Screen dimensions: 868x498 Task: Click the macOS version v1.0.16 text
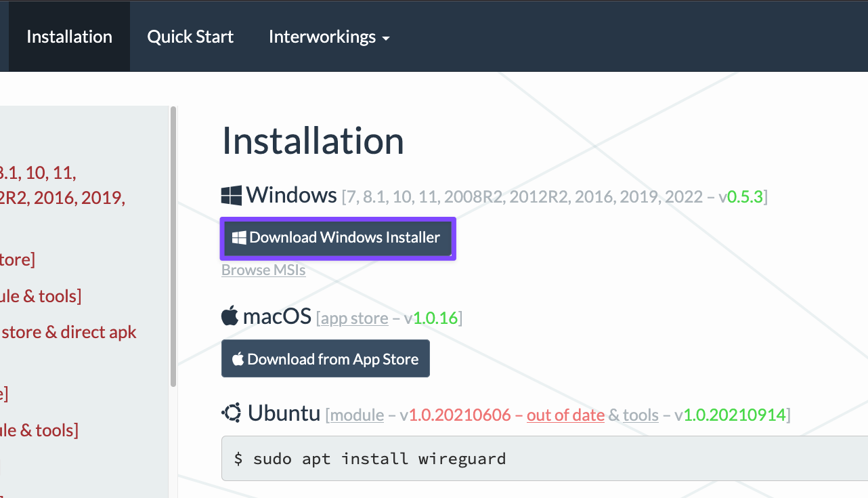(x=431, y=318)
